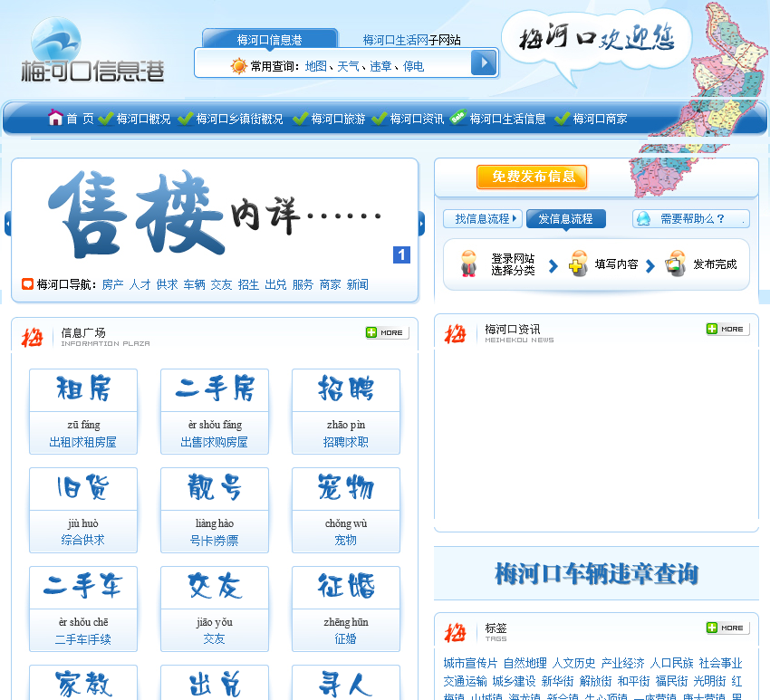
Task: Open 梅河口概况 in the navigation bar
Action: (143, 119)
